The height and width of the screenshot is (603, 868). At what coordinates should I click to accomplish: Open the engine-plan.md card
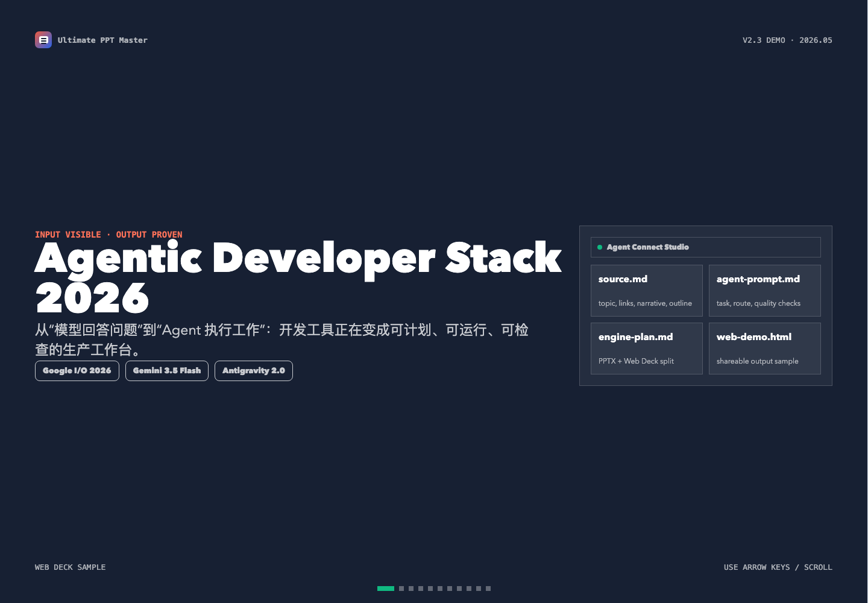coord(647,349)
